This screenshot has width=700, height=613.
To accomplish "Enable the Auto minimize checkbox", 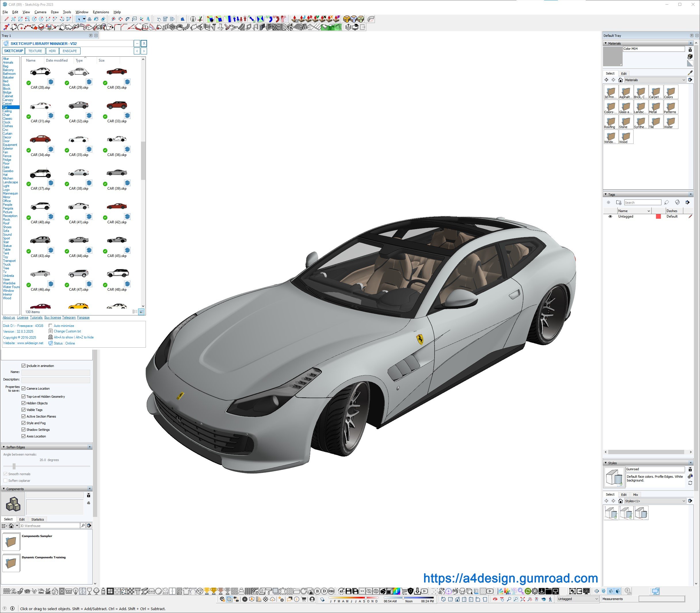I will coord(51,326).
